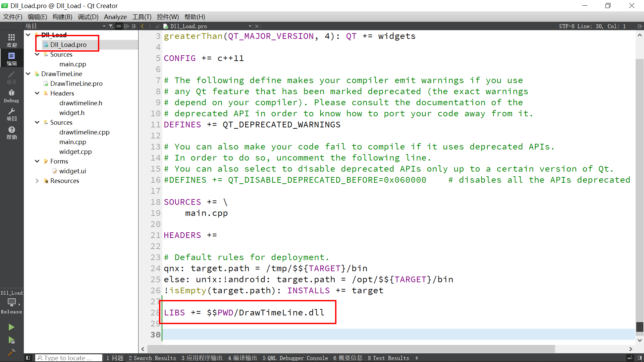The height and width of the screenshot is (362, 644).
Task: Open the Debug mode in sidebar
Action: (x=11, y=96)
